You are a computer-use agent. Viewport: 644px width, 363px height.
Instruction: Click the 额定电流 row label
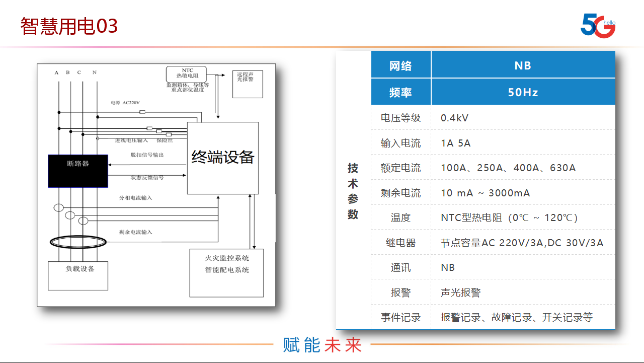[x=400, y=168]
